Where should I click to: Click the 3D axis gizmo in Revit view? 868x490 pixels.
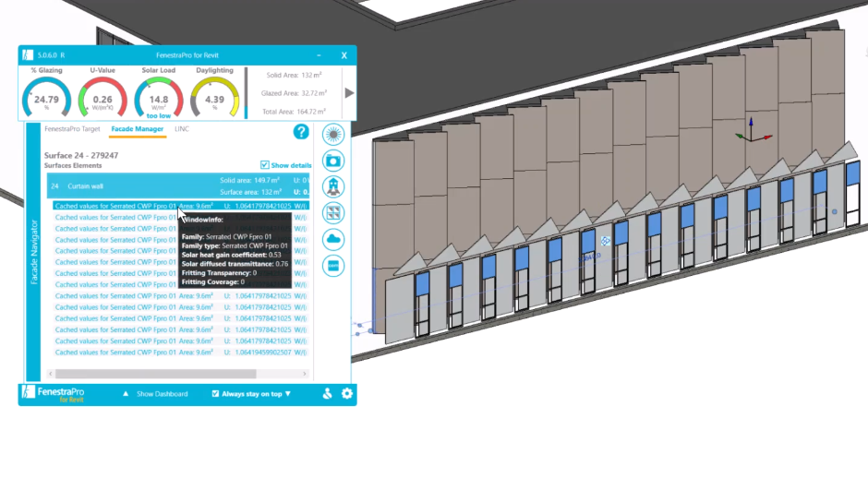pyautogui.click(x=753, y=130)
